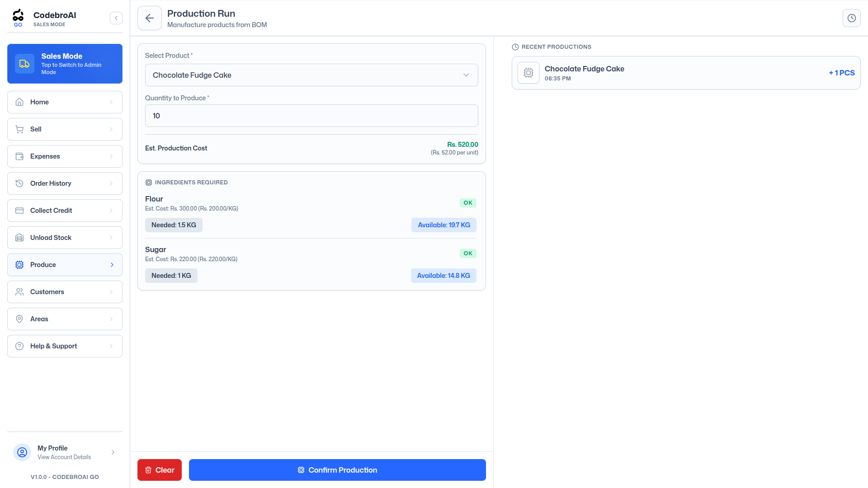Open the Areas menu item
The image size is (868, 488).
tap(65, 319)
